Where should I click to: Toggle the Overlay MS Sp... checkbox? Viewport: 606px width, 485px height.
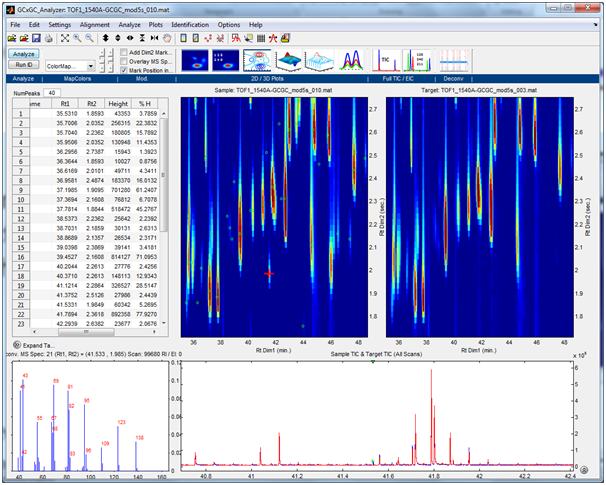click(x=124, y=62)
